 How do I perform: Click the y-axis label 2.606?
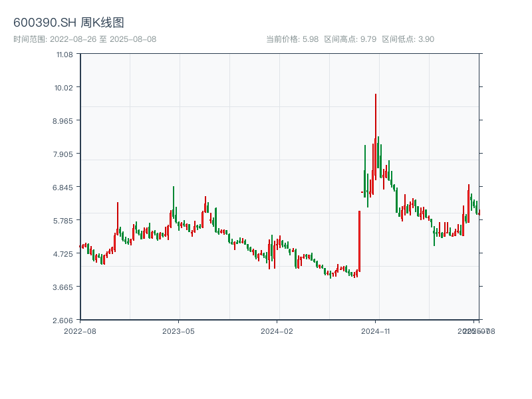point(63,321)
